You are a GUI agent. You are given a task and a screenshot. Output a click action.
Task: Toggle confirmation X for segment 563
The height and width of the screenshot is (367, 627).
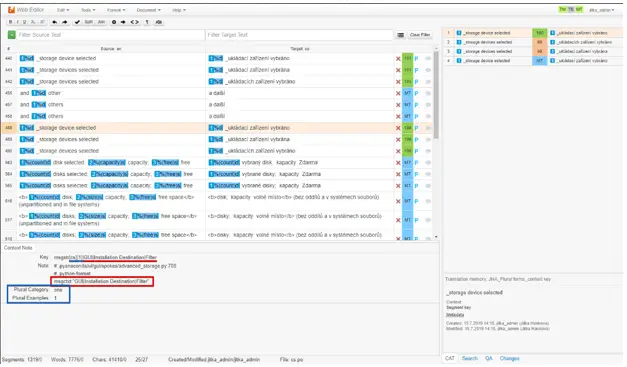coord(398,163)
